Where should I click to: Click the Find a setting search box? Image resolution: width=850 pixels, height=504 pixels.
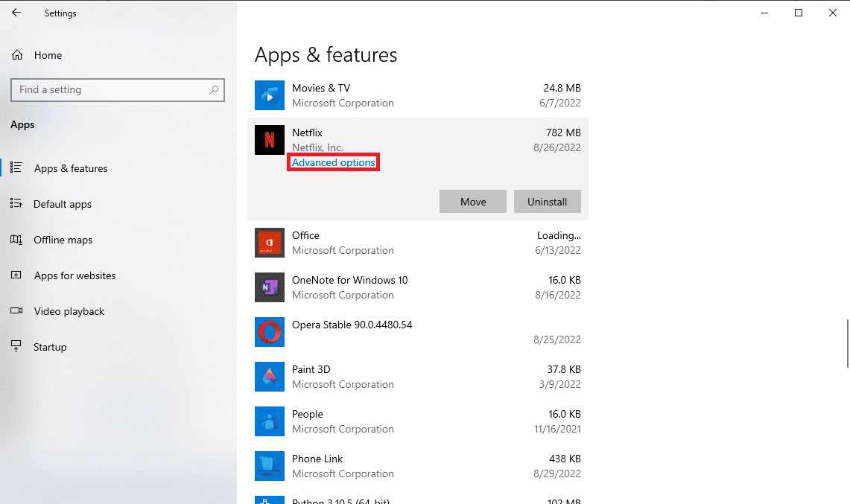118,90
